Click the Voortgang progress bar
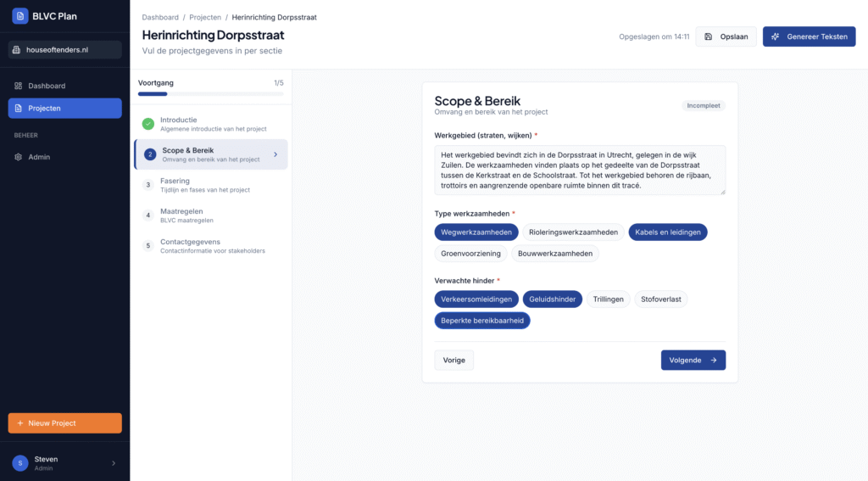868x481 pixels. 211,93
